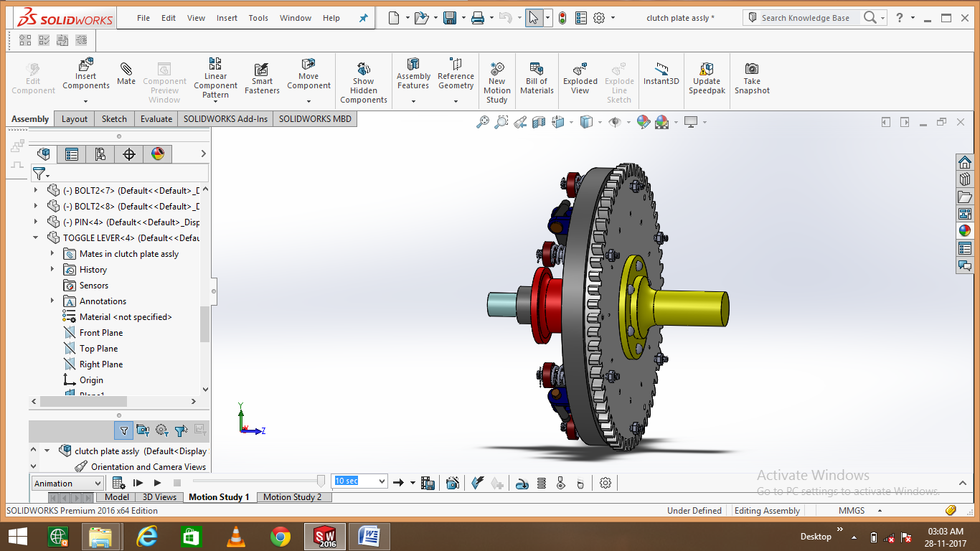The width and height of the screenshot is (980, 551).
Task: Switch to the DisplayManager sphere tab icon
Action: tap(157, 154)
